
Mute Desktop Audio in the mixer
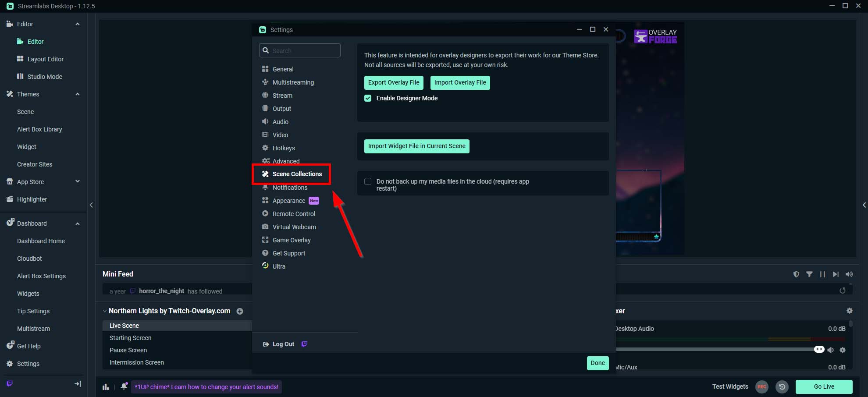(831, 350)
